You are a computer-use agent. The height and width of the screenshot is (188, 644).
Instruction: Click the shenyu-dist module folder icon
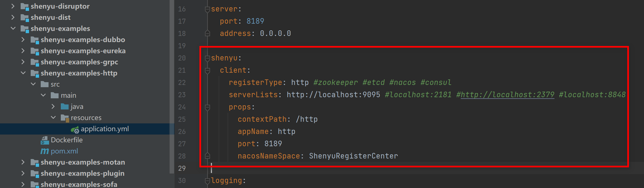(x=25, y=18)
